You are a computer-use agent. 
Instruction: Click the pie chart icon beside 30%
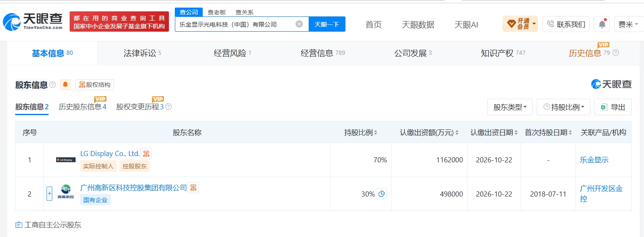coord(381,194)
